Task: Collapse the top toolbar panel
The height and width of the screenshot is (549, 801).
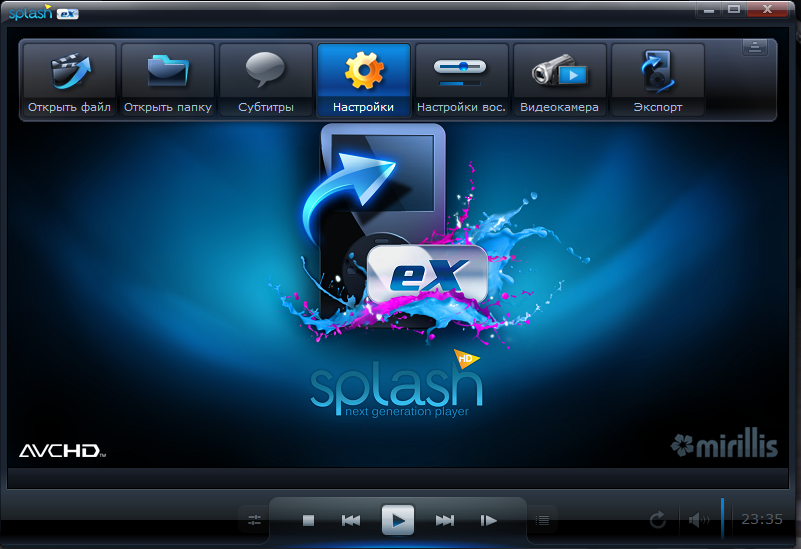Action: 755,47
